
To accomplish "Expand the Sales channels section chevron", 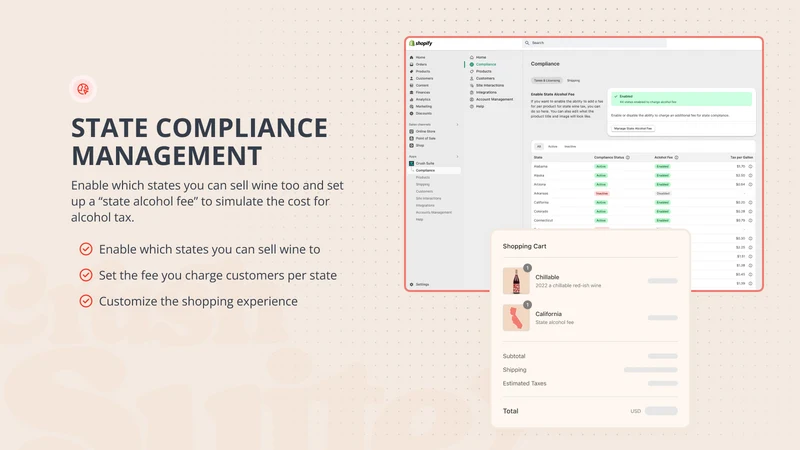I will tap(457, 124).
